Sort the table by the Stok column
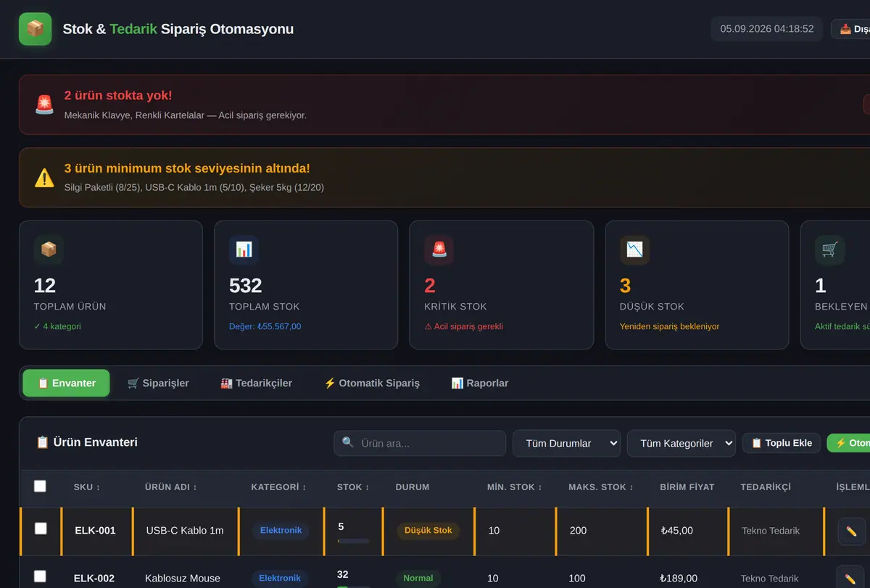This screenshot has height=588, width=870. 353,487
